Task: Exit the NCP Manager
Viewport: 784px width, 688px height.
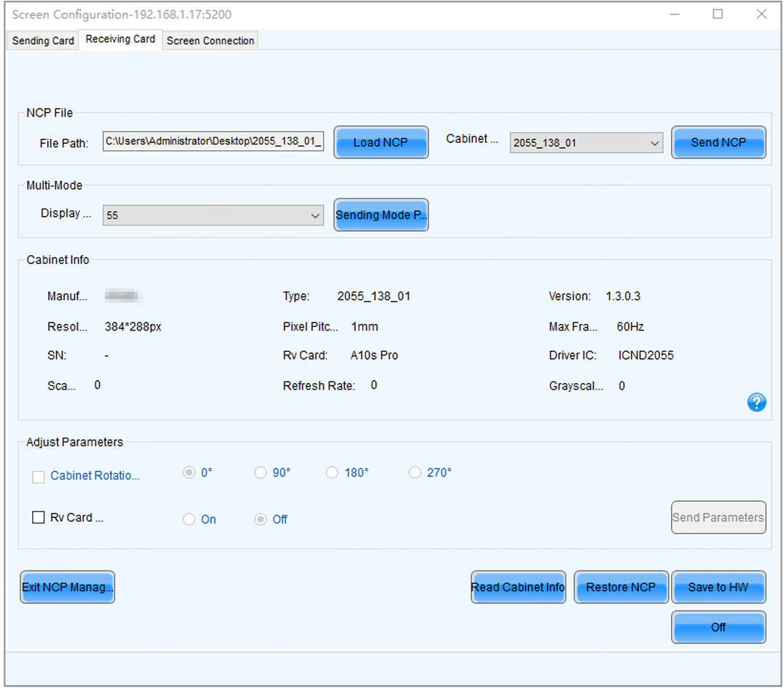Action: (x=67, y=587)
